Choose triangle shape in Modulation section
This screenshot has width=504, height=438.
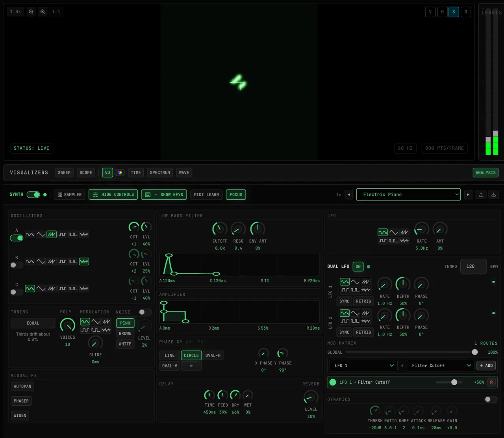click(96, 322)
